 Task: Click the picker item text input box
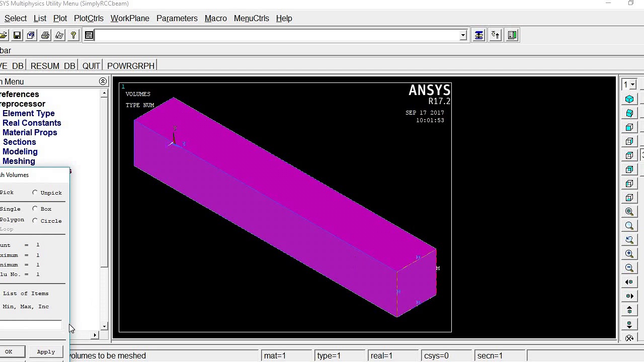[x=31, y=325]
